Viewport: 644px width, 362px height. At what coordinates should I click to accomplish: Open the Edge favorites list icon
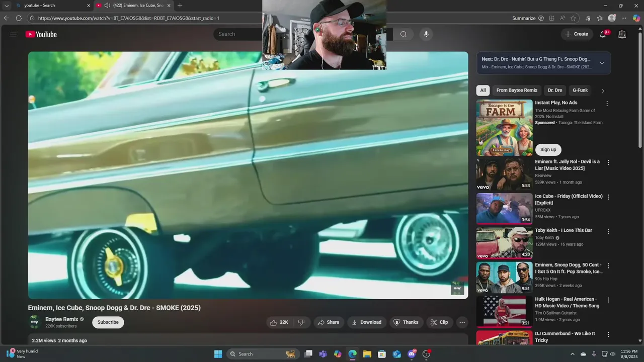(x=600, y=18)
